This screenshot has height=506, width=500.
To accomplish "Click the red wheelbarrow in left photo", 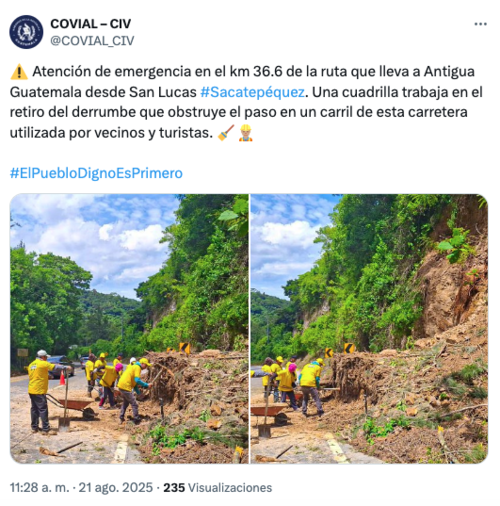I will coord(75,407).
